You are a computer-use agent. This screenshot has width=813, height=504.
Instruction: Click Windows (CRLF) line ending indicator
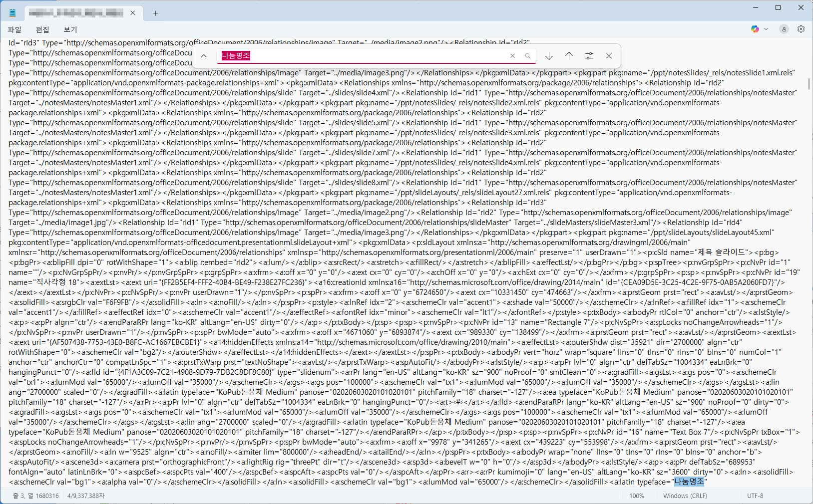[x=685, y=496]
